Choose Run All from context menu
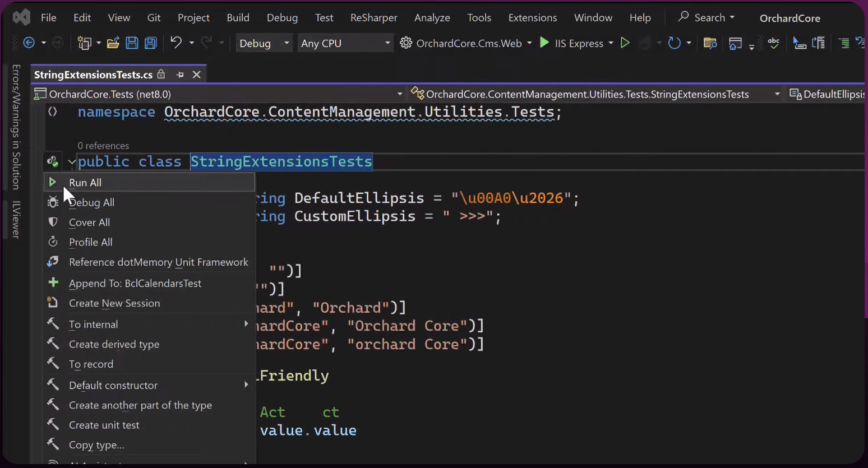The width and height of the screenshot is (868, 468). pos(149,182)
